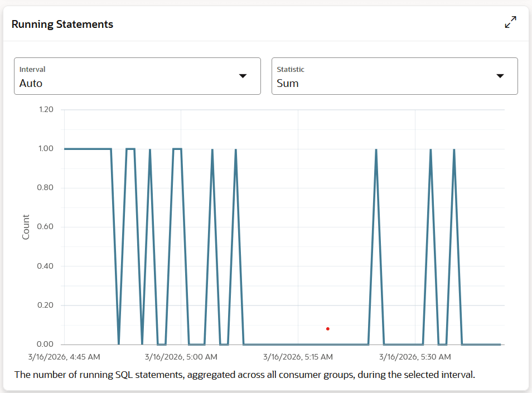Expand the Running Statements chart to full view

(511, 22)
